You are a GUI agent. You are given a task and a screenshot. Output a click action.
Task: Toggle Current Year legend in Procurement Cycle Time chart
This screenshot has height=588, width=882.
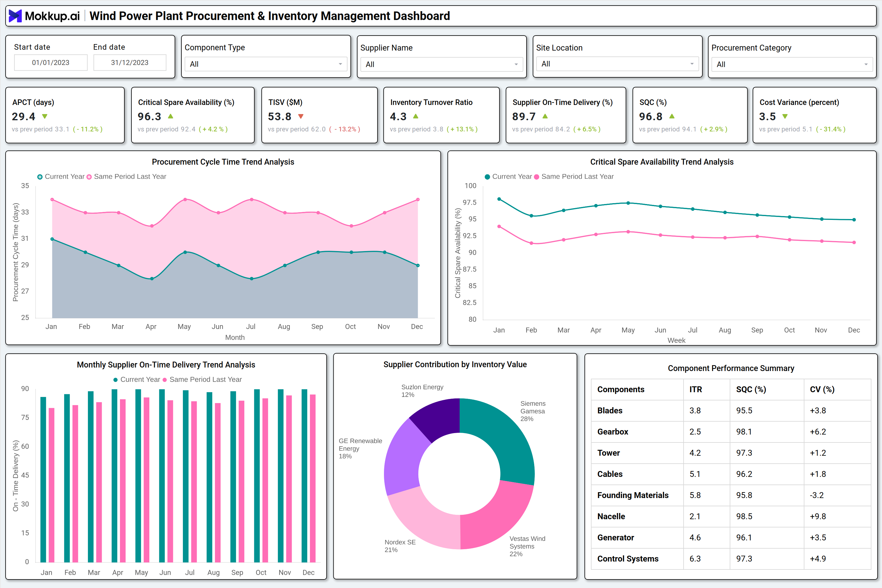61,177
